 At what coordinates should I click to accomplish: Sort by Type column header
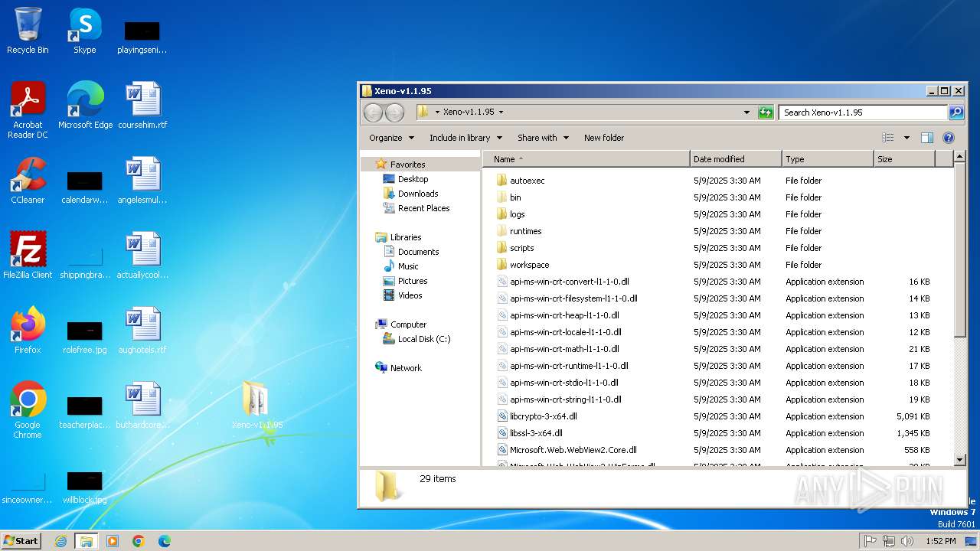click(x=828, y=159)
